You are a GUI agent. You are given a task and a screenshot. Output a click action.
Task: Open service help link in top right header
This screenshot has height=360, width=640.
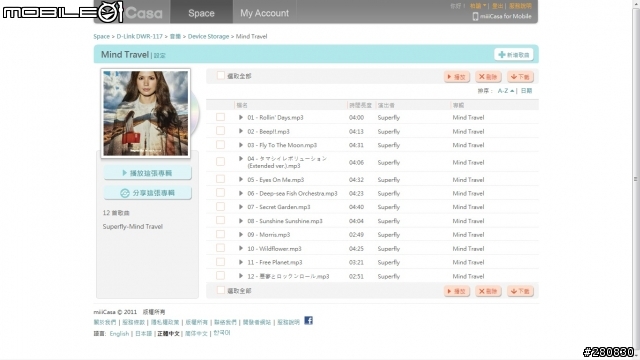(x=520, y=6)
